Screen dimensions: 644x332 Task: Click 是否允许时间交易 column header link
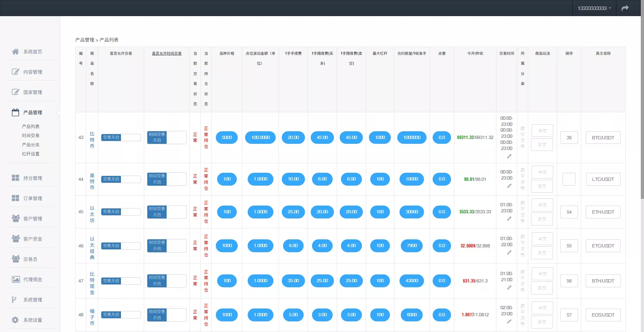tap(167, 53)
